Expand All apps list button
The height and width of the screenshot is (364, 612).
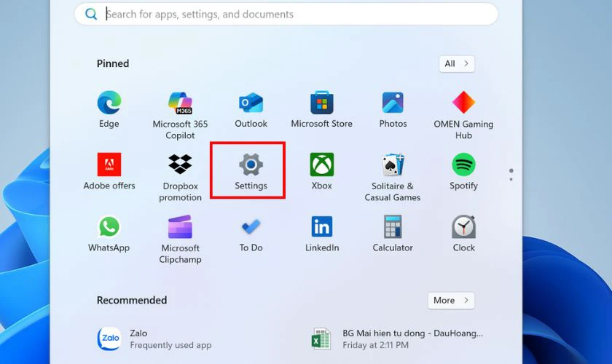point(457,64)
